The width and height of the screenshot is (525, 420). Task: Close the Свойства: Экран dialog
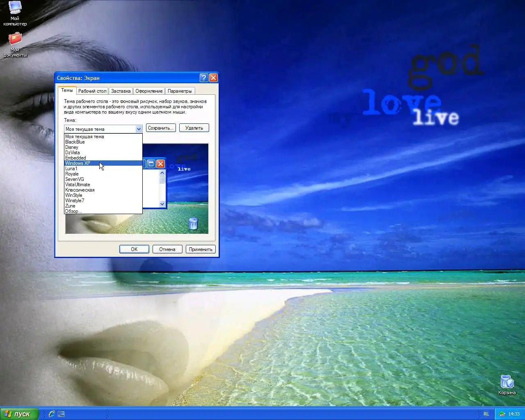tap(213, 78)
